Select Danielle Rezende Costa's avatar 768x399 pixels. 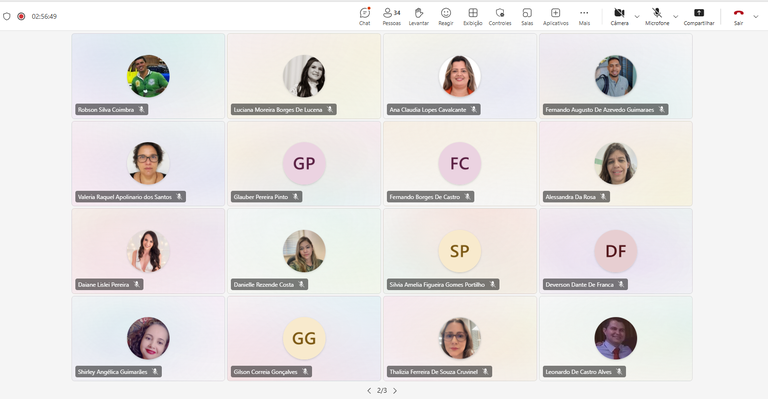click(304, 251)
